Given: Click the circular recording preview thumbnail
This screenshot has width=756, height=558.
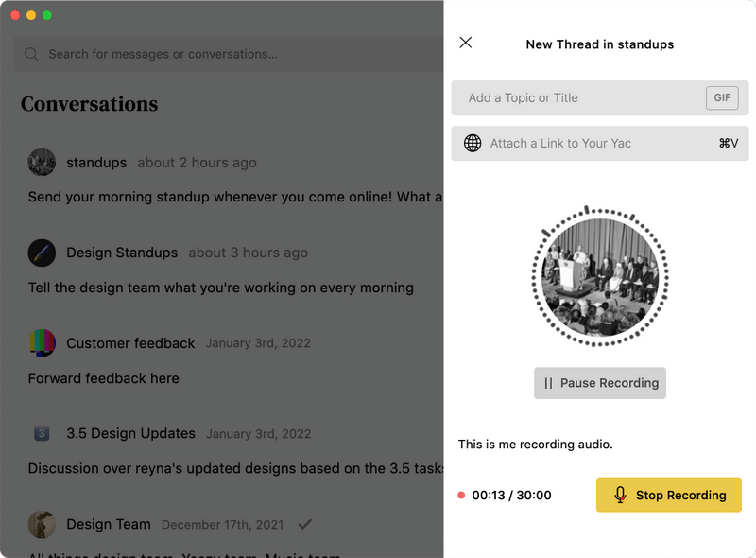Looking at the screenshot, I should 599,276.
